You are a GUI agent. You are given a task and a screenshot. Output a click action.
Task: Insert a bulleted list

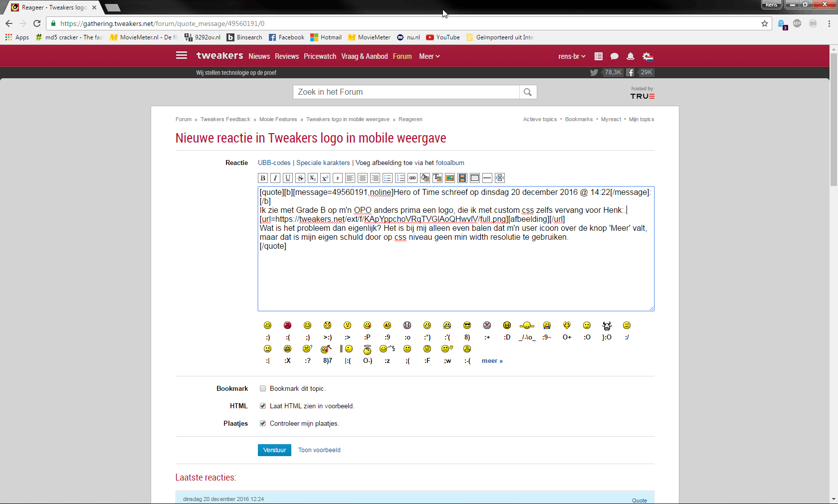click(x=388, y=178)
